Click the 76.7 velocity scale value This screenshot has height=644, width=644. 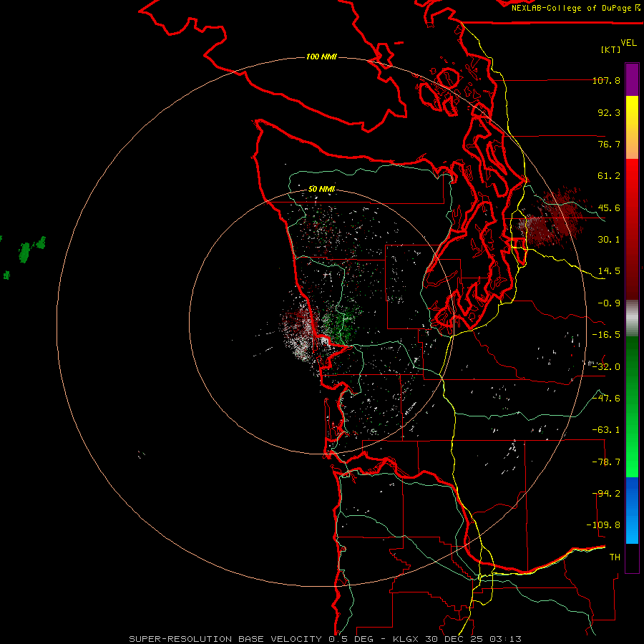click(609, 144)
